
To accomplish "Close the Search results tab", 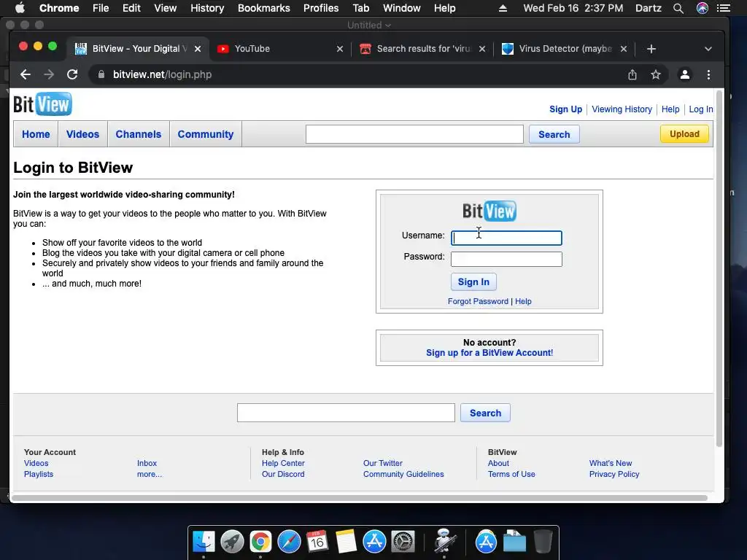I will [482, 49].
